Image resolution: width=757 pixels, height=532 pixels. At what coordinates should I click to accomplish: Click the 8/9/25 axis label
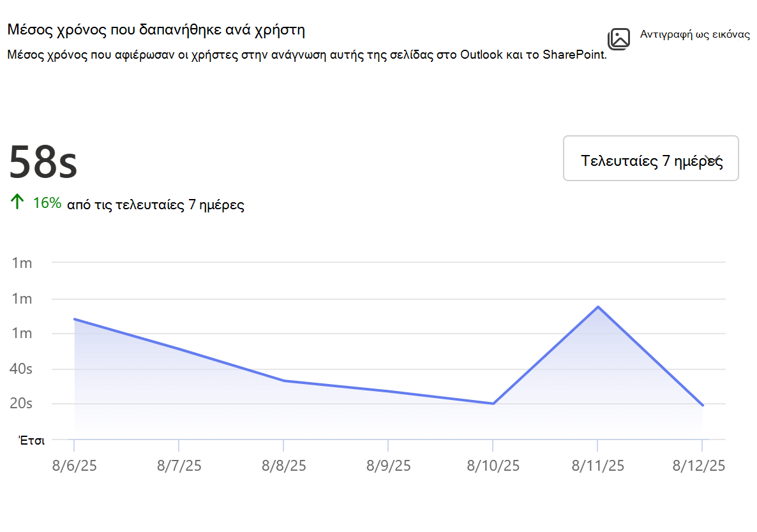click(388, 466)
